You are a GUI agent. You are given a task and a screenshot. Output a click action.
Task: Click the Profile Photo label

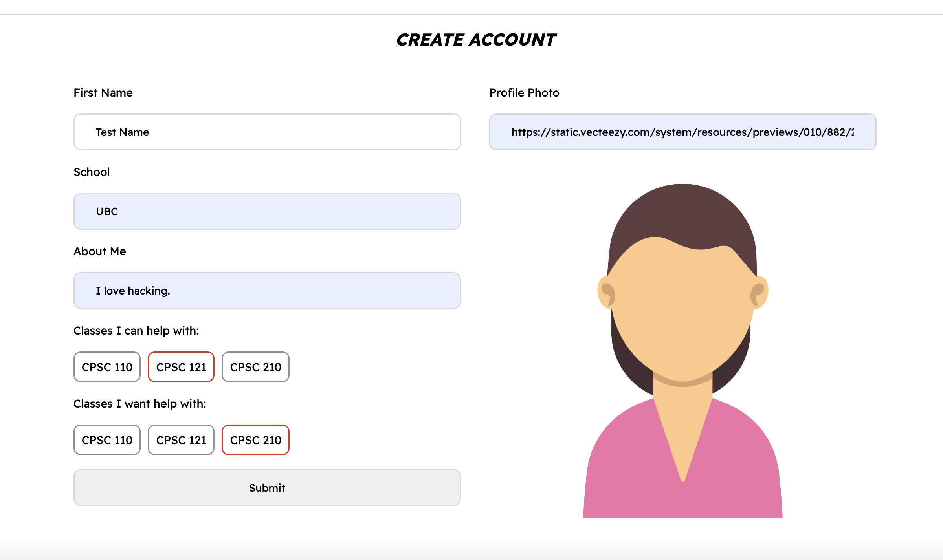[x=524, y=93]
